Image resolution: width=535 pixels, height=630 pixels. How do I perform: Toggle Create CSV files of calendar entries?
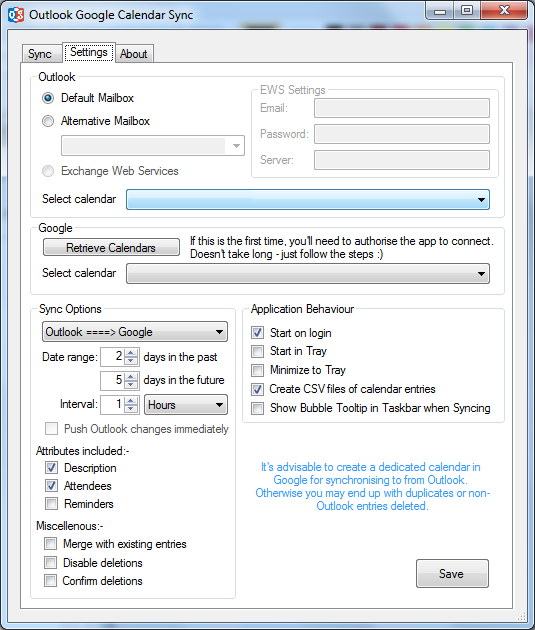click(257, 389)
